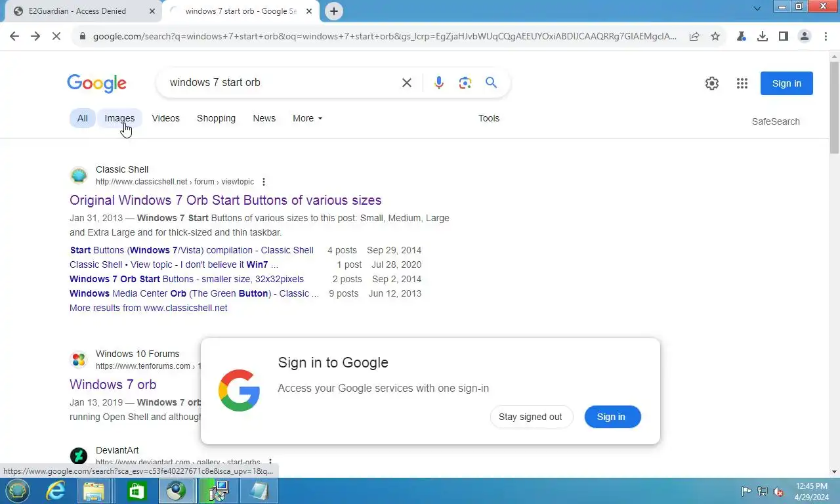Close the E2Guardian Access Denied tab
The height and width of the screenshot is (504, 840).
pos(152,11)
